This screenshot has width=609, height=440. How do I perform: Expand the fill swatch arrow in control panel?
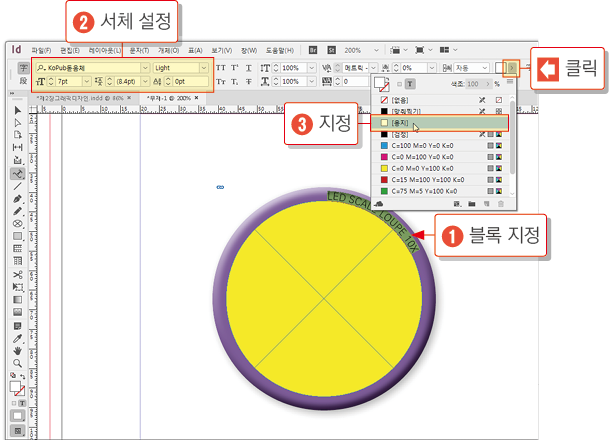[x=512, y=68]
